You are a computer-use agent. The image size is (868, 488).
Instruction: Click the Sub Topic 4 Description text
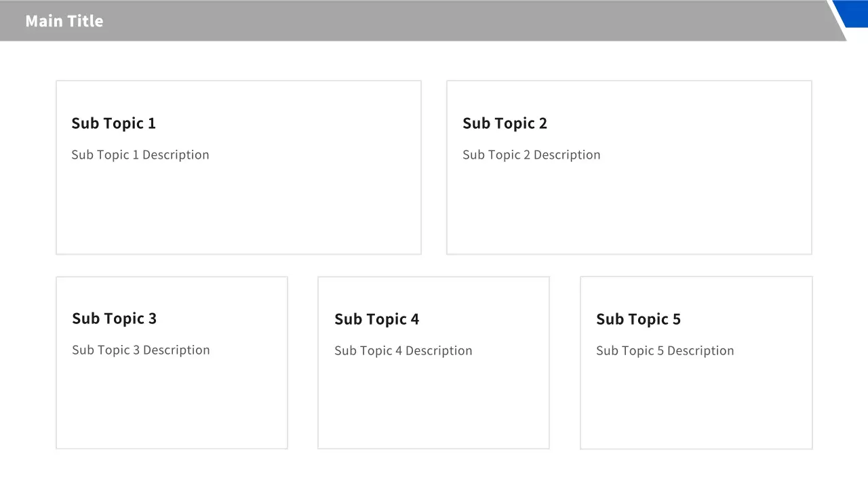[403, 351]
